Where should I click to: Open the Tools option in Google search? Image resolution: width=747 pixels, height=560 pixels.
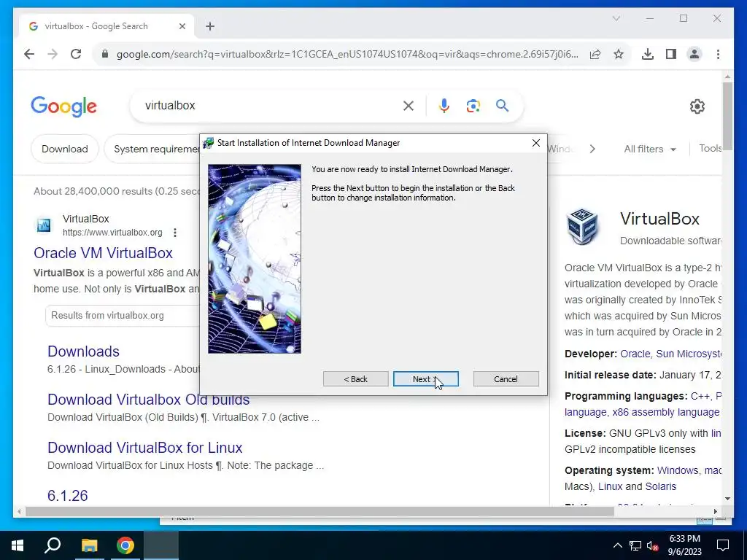710,149
